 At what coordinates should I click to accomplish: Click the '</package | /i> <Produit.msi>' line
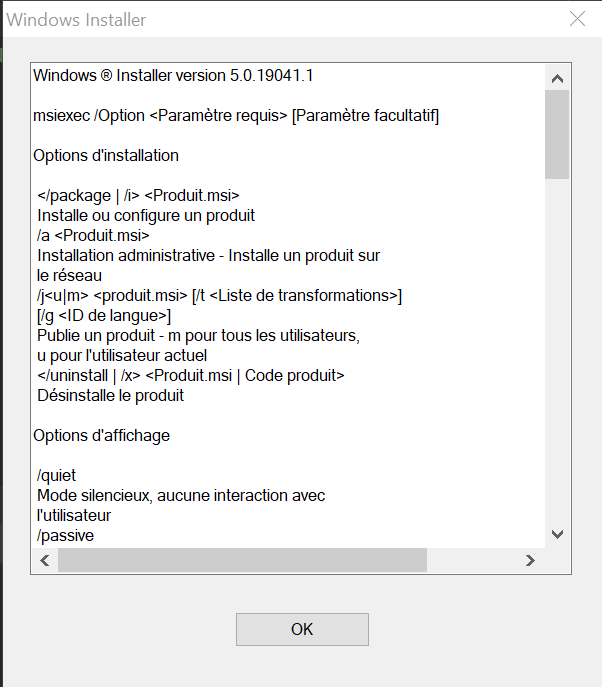[138, 195]
